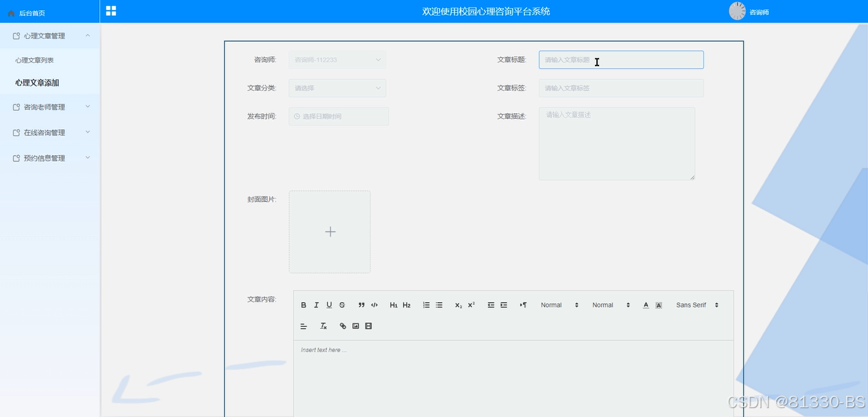Go to 后台首页 dashboard
The height and width of the screenshot is (417, 868).
[31, 13]
